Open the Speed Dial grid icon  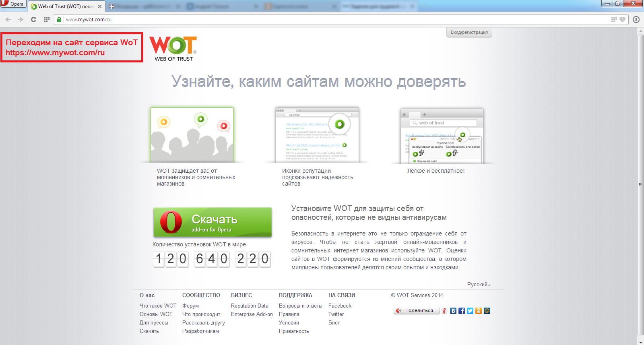[47, 19]
